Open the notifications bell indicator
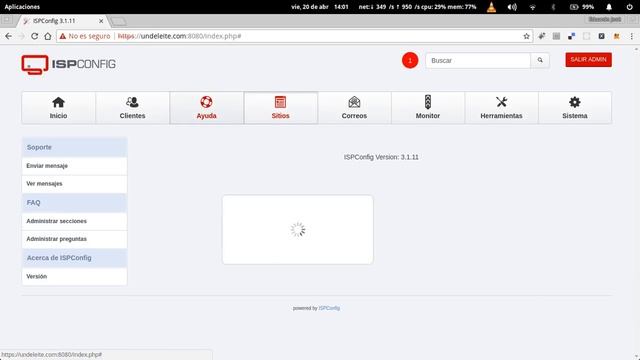The width and height of the screenshot is (640, 360). click(x=609, y=7)
